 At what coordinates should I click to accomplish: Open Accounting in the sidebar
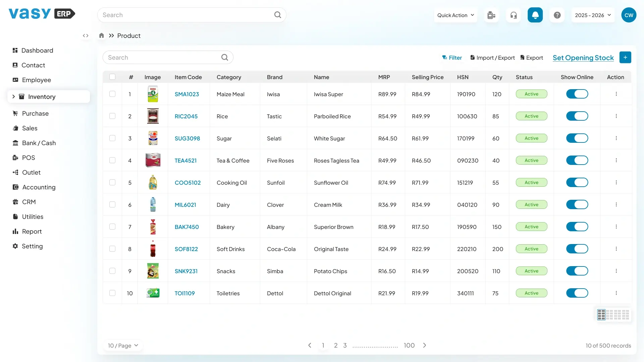point(34,187)
